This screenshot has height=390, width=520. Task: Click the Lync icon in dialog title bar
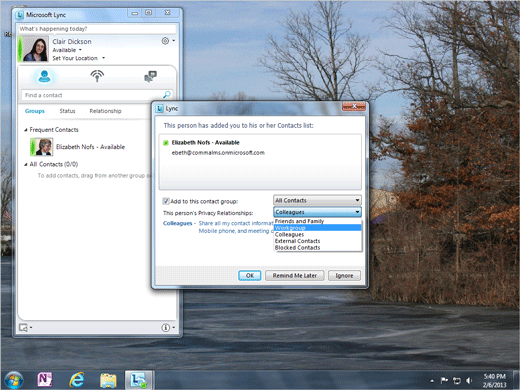coord(160,109)
